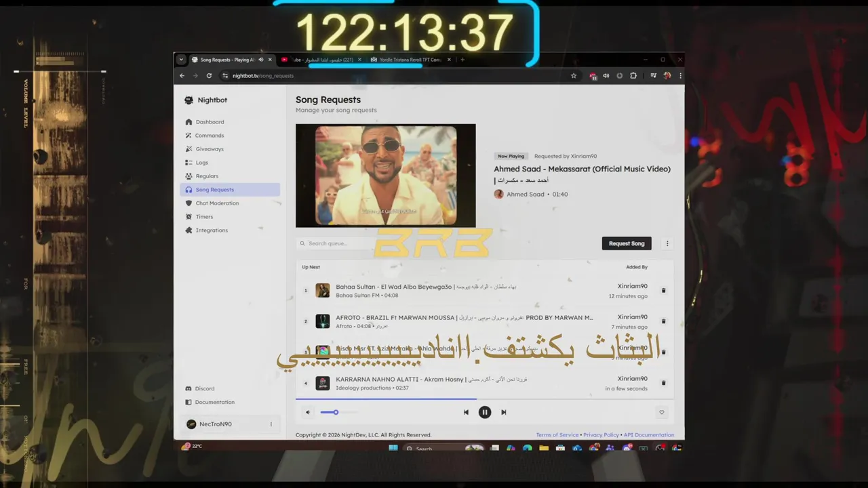
Task: Mute the song player volume
Action: pyautogui.click(x=308, y=412)
